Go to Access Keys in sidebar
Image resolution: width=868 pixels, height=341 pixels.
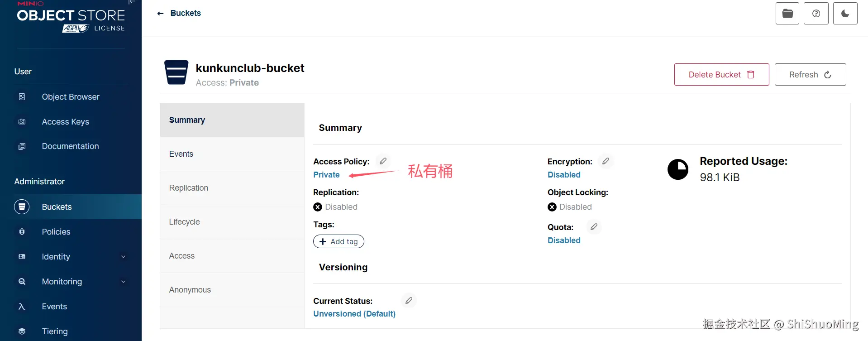(66, 122)
